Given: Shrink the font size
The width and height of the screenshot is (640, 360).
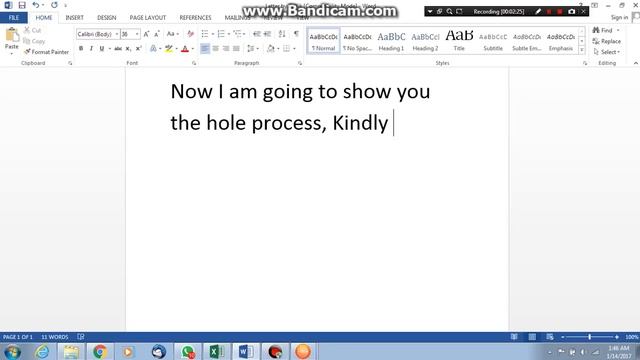Looking at the screenshot, I should (157, 34).
